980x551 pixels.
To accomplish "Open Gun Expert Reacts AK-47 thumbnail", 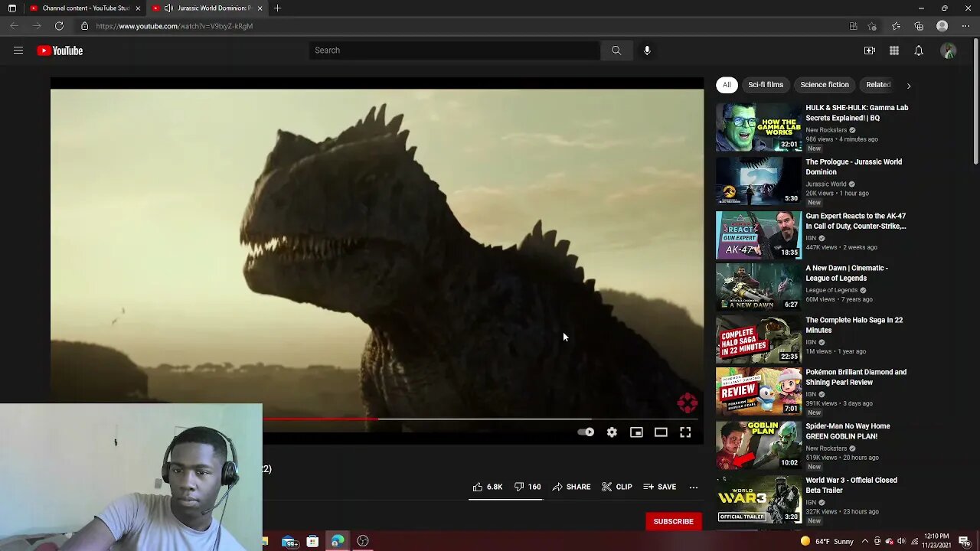I will (759, 235).
